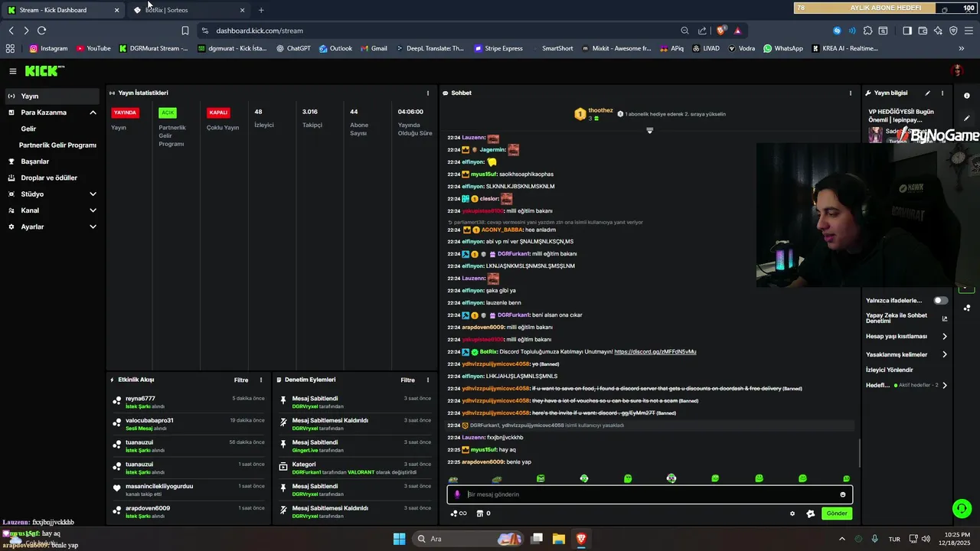Screen dimensions: 980x551
Task: Click the channel points infinity icon
Action: (459, 514)
